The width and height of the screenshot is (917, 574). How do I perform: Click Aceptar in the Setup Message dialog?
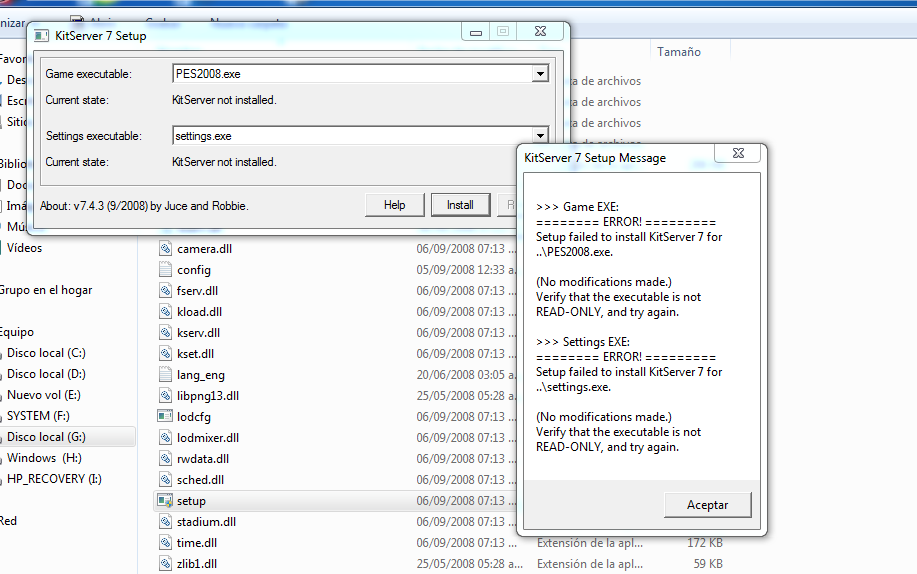708,505
